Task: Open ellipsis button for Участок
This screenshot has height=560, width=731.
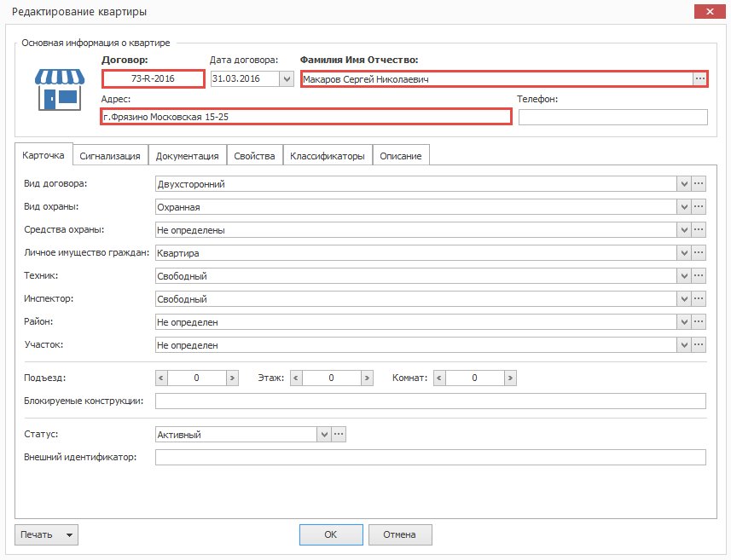Action: click(699, 344)
